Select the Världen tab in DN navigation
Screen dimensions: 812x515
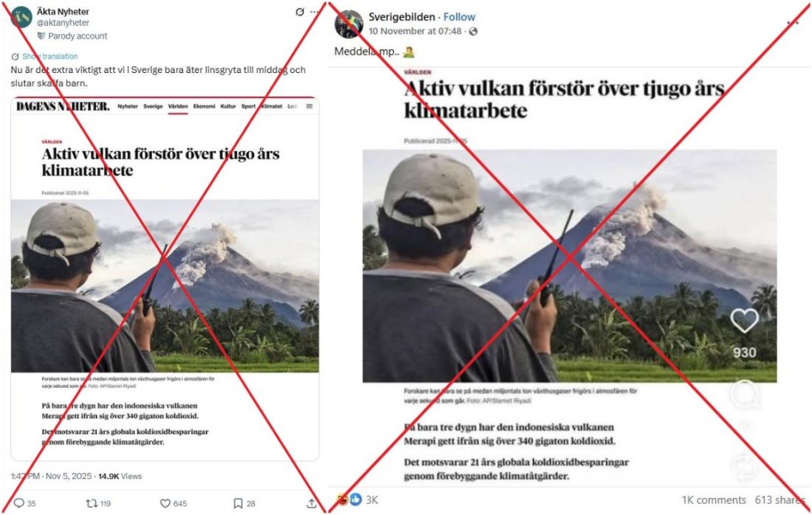(178, 106)
